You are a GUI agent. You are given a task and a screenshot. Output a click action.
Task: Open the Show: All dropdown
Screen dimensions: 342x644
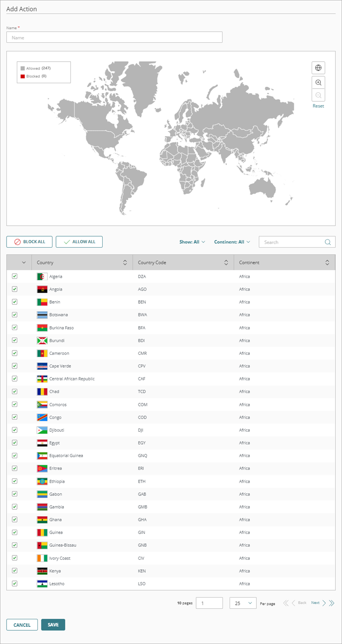(x=192, y=242)
